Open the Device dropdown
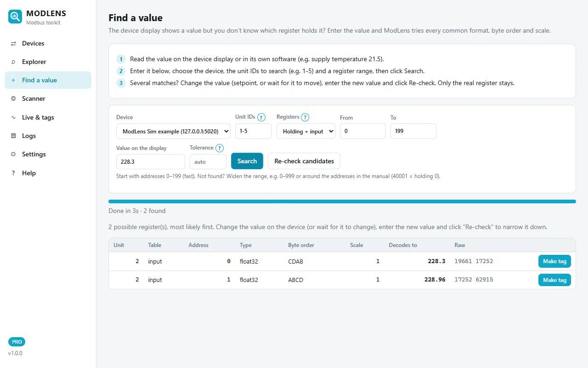The height and width of the screenshot is (368, 588). [173, 131]
